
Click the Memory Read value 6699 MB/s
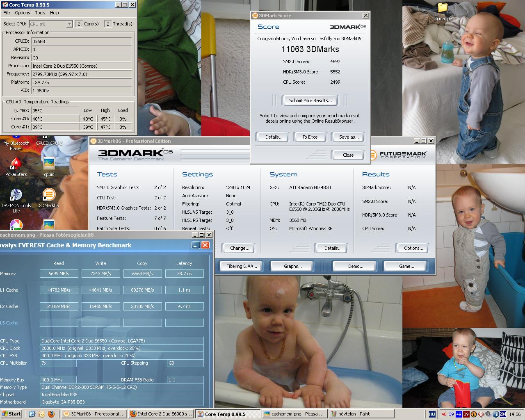click(59, 274)
